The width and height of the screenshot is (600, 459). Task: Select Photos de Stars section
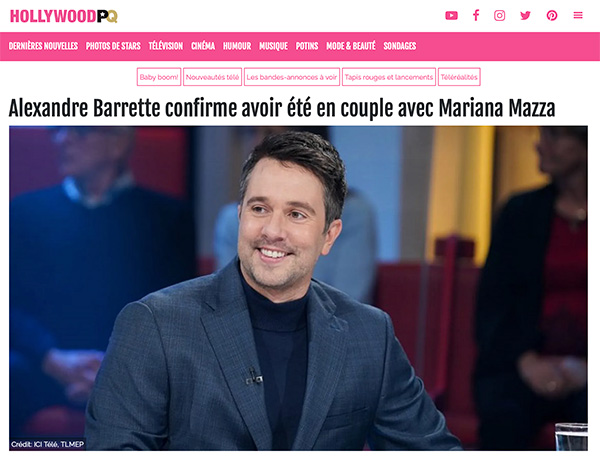click(113, 46)
